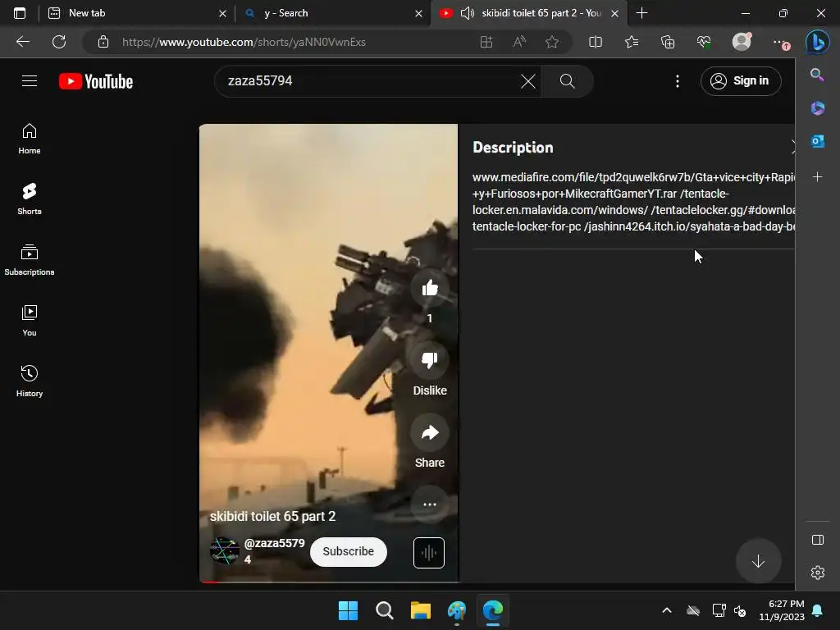Open Outlook in Edge sidebar

pyautogui.click(x=818, y=141)
